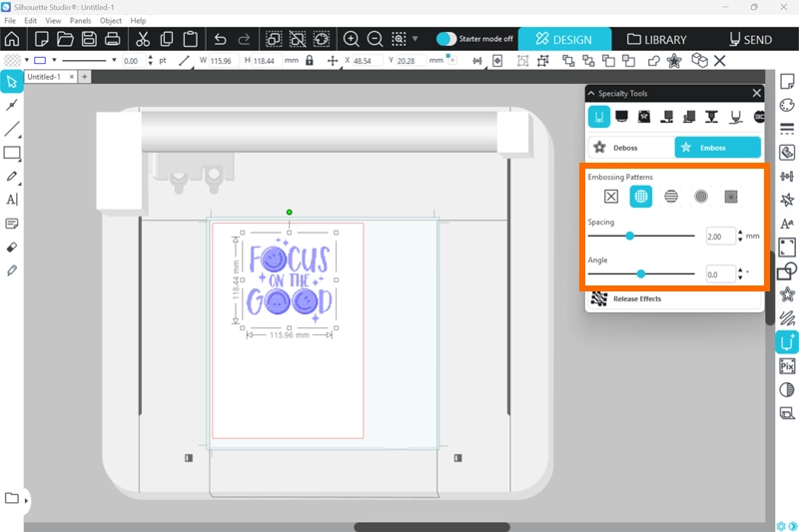Click the Print icon in toolbar

112,39
